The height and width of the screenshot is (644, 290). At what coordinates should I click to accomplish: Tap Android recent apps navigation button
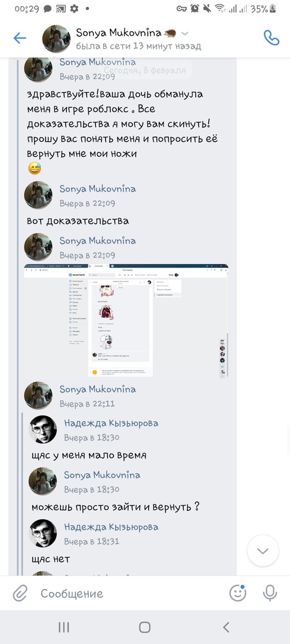[x=64, y=627]
